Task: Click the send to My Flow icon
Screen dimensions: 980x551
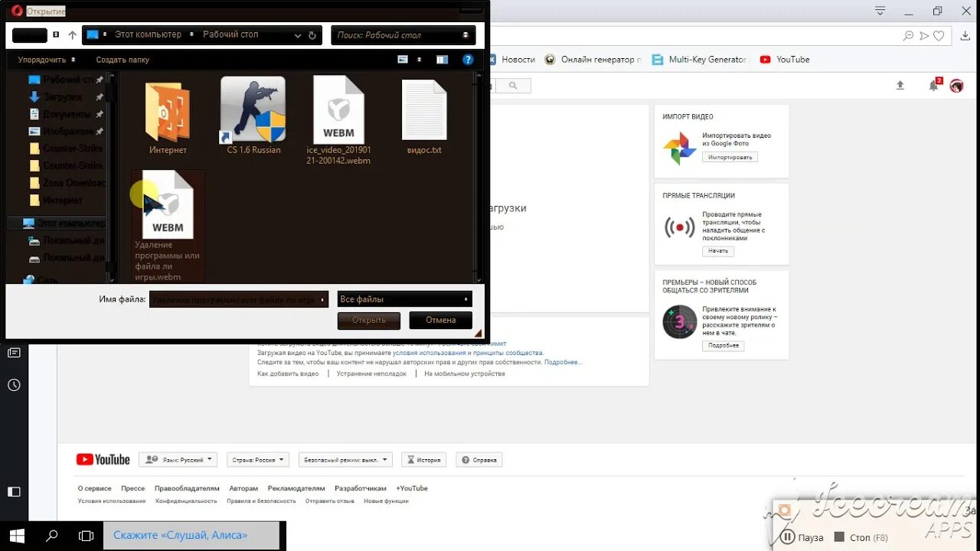Action: tap(924, 35)
